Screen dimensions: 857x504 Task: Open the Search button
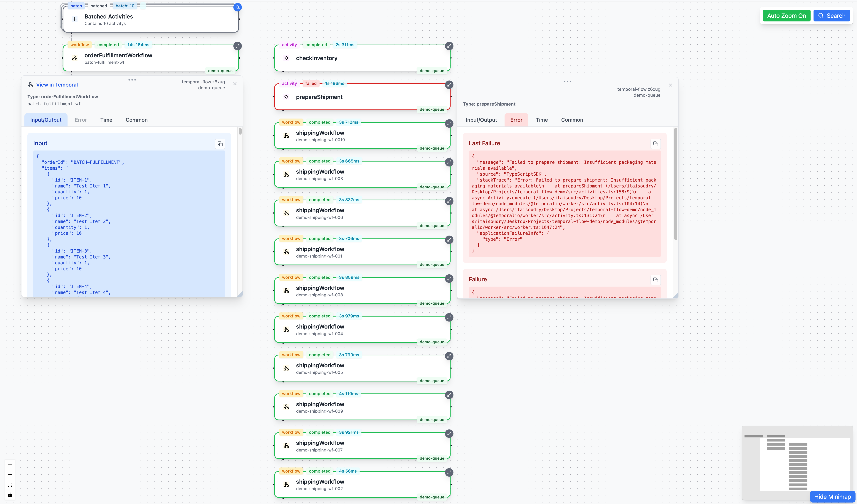[x=831, y=16]
